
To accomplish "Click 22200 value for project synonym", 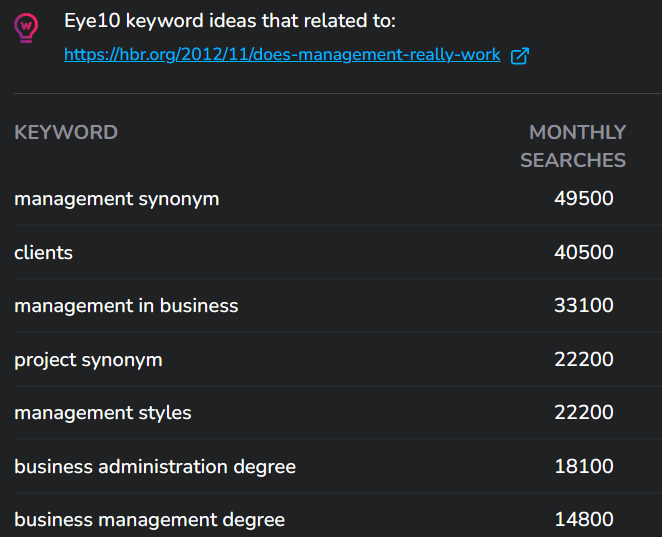I will click(x=584, y=360).
